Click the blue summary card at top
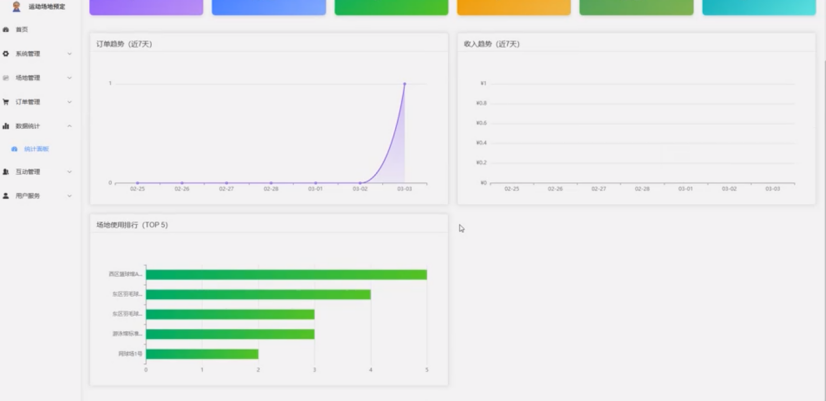Image resolution: width=826 pixels, height=401 pixels. tap(269, 7)
